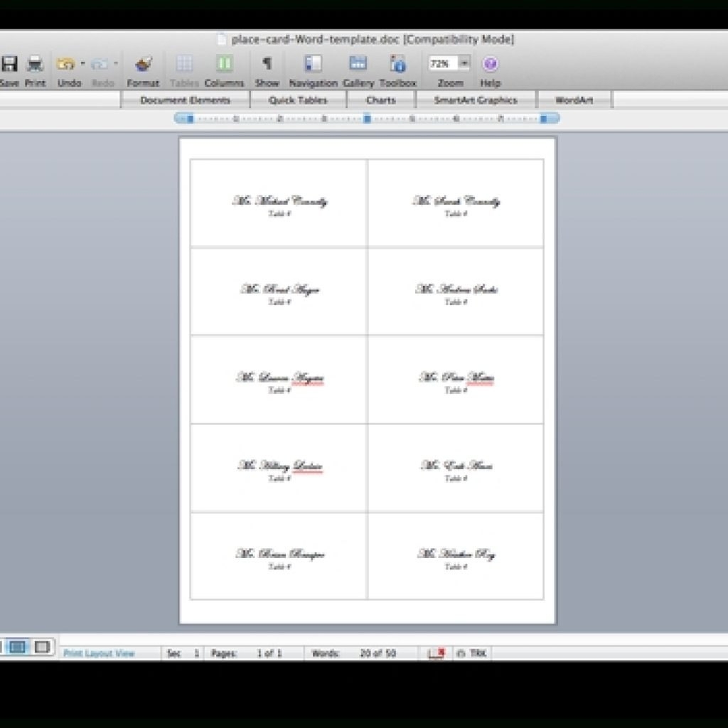Open the Zoom percentage dropdown
Screen dimensions: 728x728
(x=464, y=63)
